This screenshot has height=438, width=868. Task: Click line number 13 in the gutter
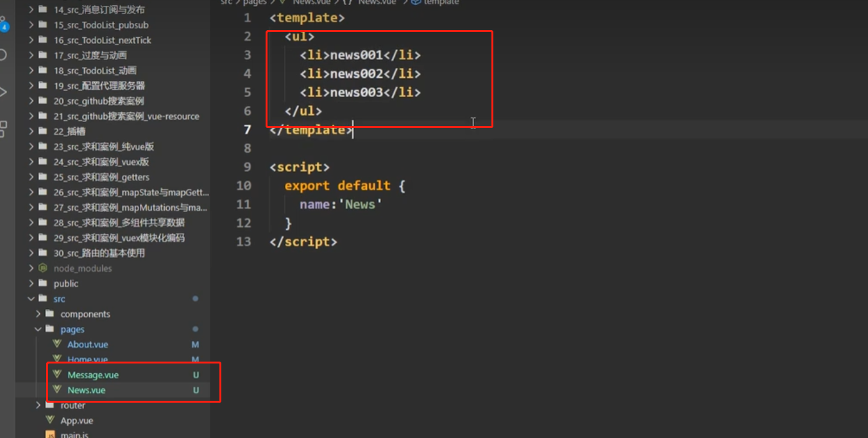[244, 241]
